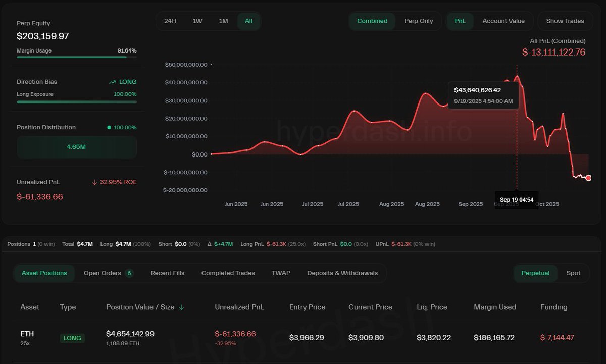Image resolution: width=606 pixels, height=364 pixels.
Task: Select the All time range
Action: click(x=248, y=21)
